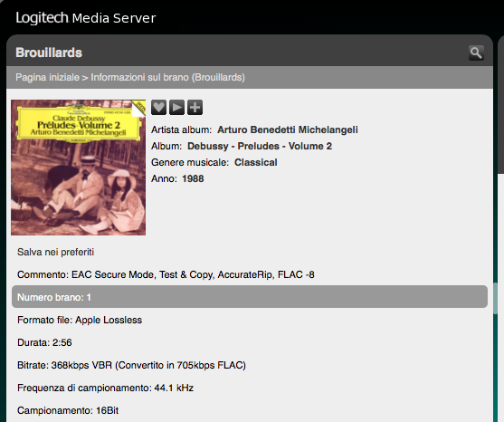Select 'Frequenza di campionamento: 44.1 kHz' row
The height and width of the screenshot is (422, 504).
tap(250, 388)
